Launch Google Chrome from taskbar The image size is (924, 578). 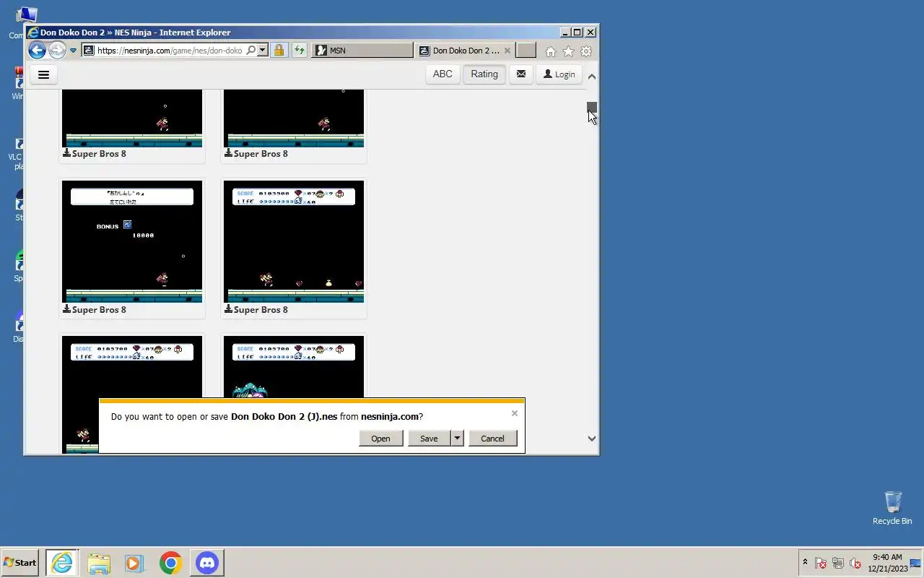(170, 563)
